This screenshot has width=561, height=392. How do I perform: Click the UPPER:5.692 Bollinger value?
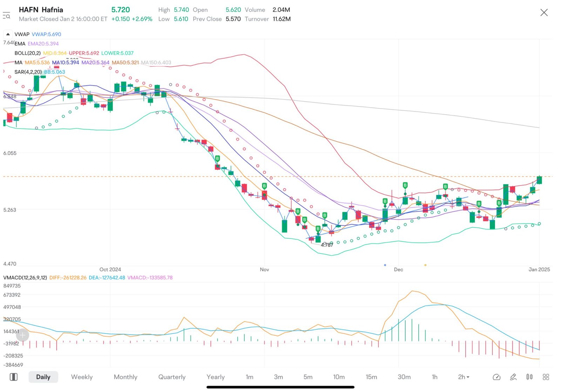tap(84, 53)
